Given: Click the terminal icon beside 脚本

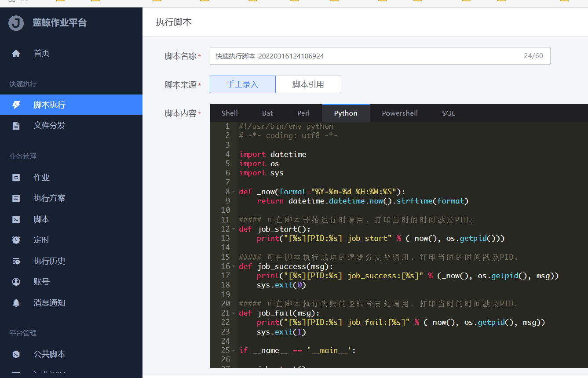Looking at the screenshot, I should (16, 219).
